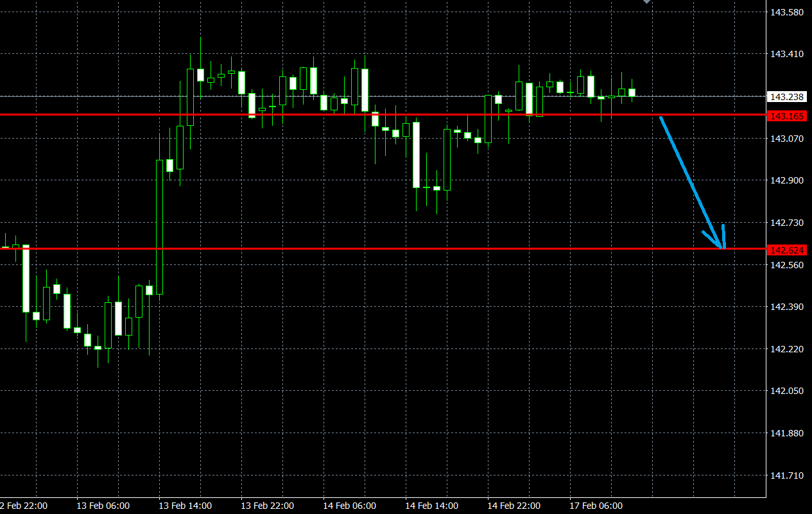This screenshot has width=812, height=514.
Task: Click the most recent candlestick on the chart
Action: click(632, 92)
